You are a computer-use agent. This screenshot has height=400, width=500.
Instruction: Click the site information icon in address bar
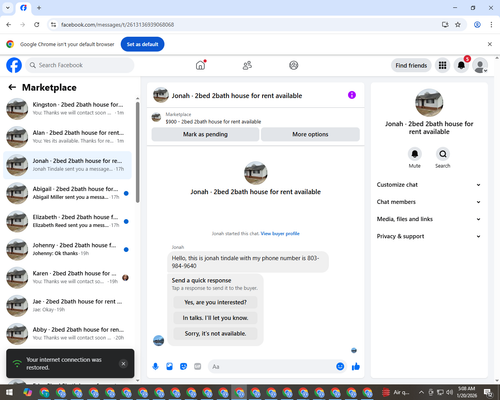pyautogui.click(x=53, y=25)
